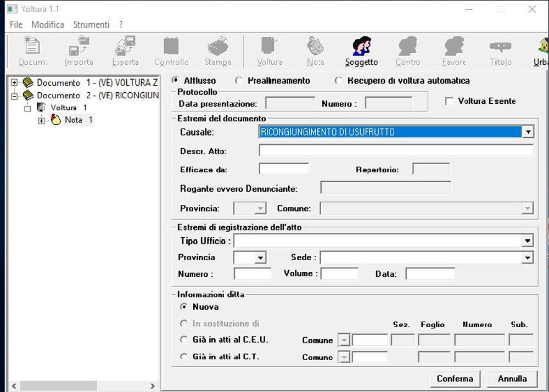The height and width of the screenshot is (392, 549).
Task: Open the ? help menu
Action: [121, 25]
